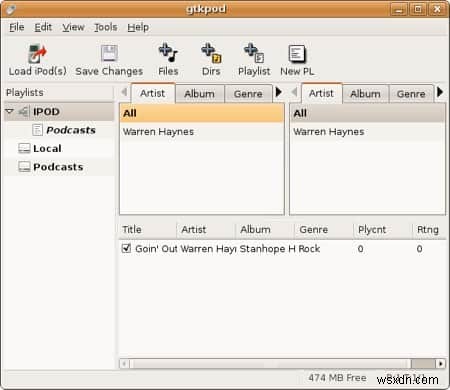Show next tabs in right sort pane
The width and height of the screenshot is (450, 390).
pyautogui.click(x=440, y=92)
